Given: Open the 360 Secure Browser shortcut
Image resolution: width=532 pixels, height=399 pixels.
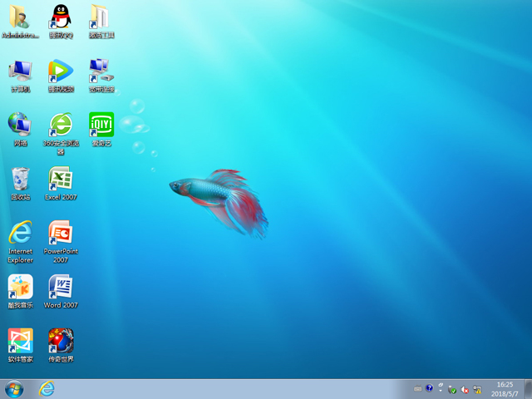Looking at the screenshot, I should 60,125.
